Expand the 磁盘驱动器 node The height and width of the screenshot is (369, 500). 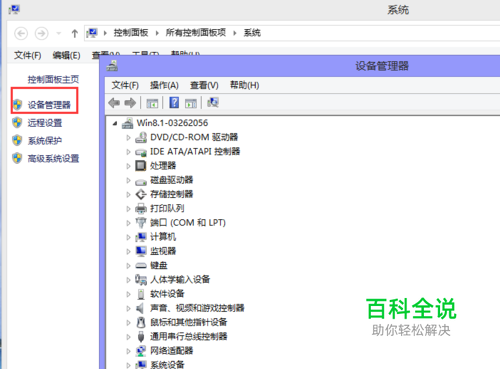click(128, 180)
